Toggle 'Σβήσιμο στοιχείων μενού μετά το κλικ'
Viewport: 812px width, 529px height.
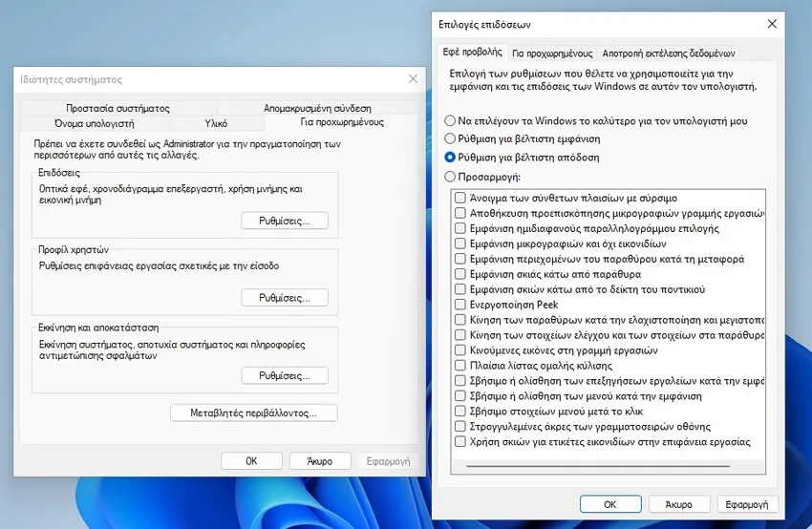click(x=460, y=412)
